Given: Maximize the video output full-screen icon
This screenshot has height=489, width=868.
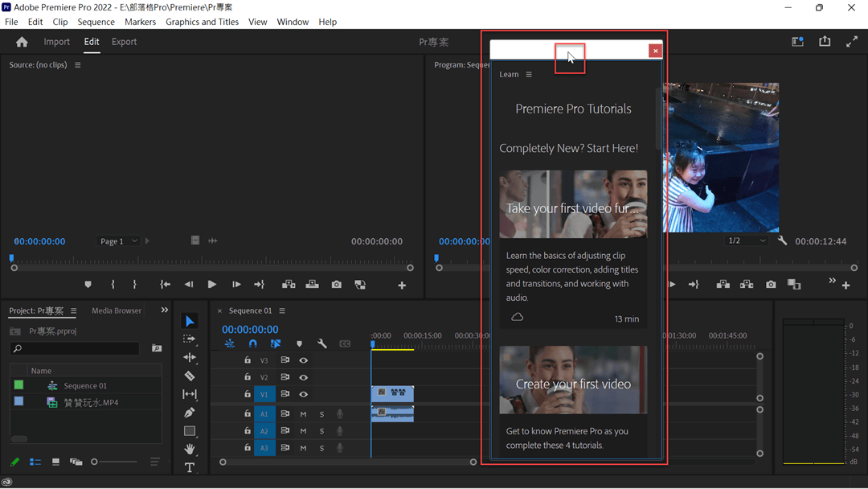Looking at the screenshot, I should (x=852, y=42).
